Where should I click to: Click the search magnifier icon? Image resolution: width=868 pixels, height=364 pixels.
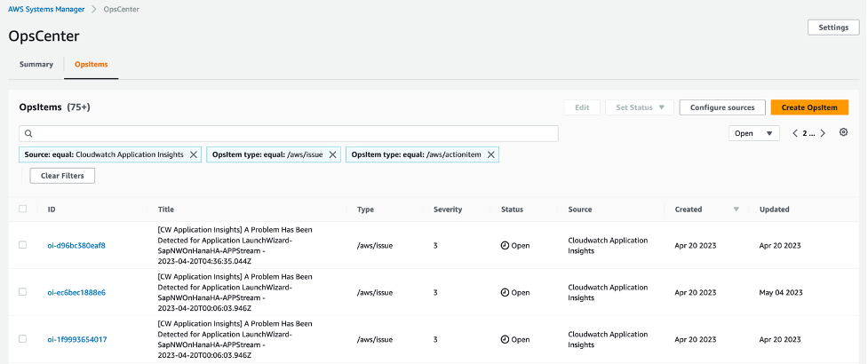[x=28, y=133]
